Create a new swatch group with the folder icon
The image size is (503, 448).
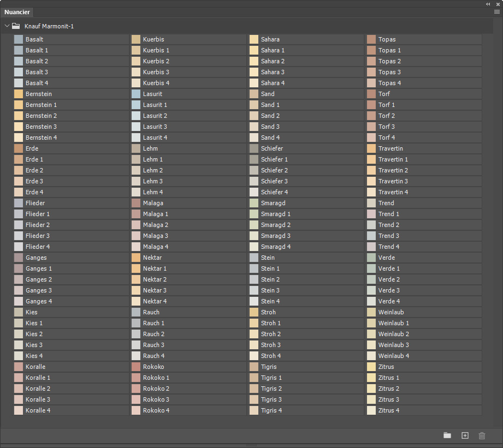447,435
